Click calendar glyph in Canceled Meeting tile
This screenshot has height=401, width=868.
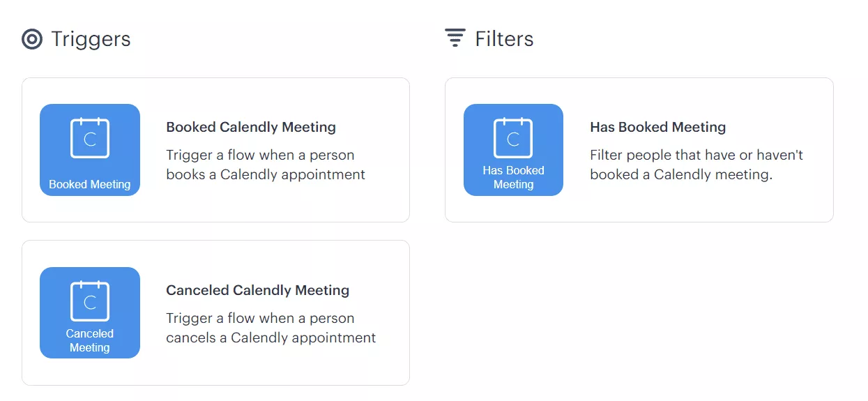point(90,301)
